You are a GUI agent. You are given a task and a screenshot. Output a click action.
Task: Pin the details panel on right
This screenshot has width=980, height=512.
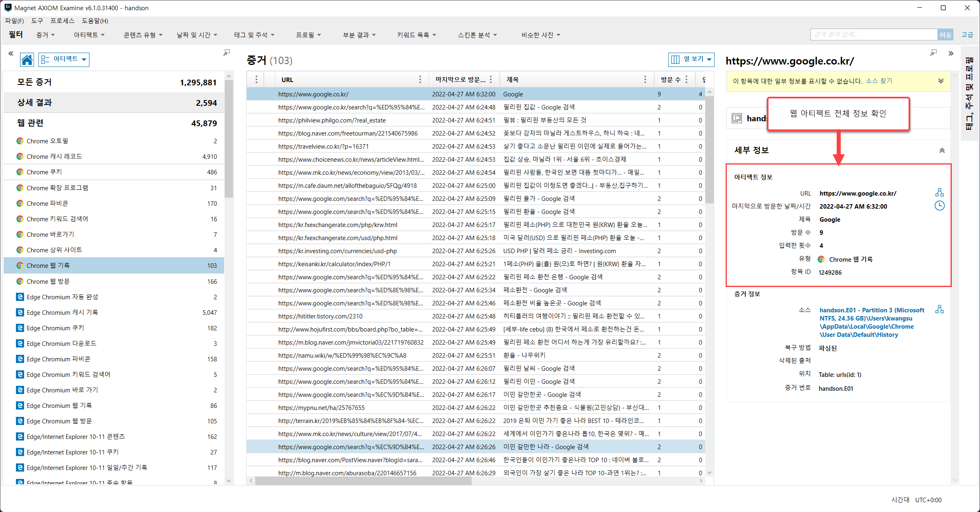coord(933,53)
